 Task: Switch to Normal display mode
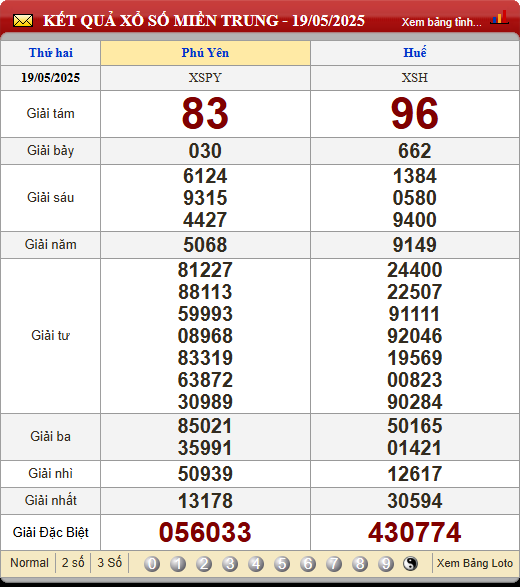tap(29, 563)
